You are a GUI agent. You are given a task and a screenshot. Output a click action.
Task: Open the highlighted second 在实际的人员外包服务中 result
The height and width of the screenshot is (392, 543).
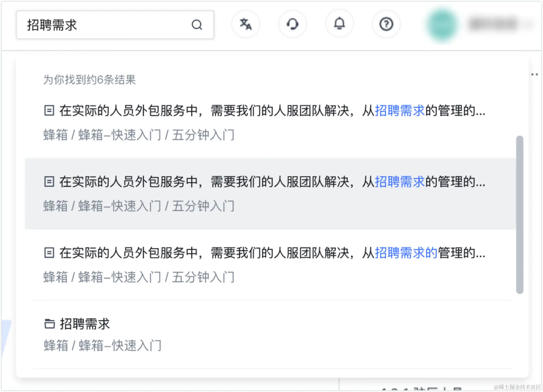pyautogui.click(x=270, y=194)
